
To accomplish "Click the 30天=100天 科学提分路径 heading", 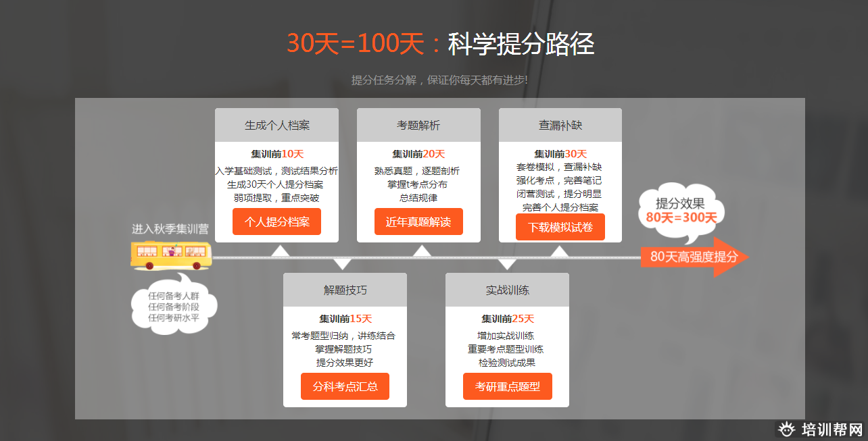I will 440,44.
